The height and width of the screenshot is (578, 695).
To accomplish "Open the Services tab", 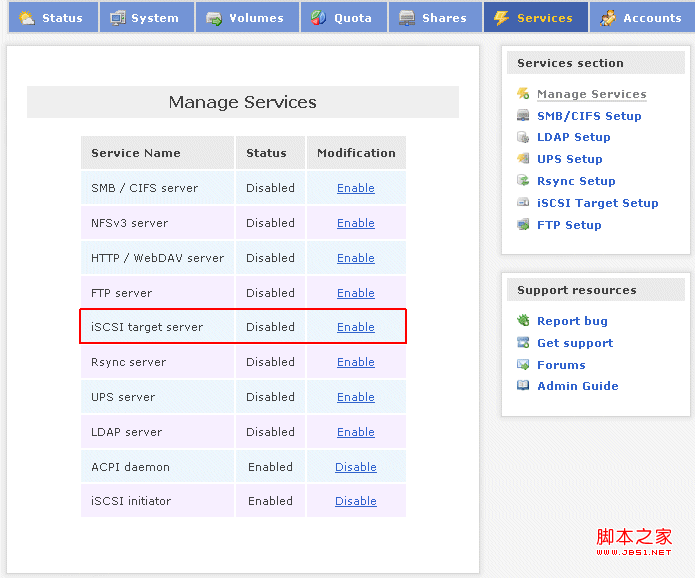I will point(534,18).
